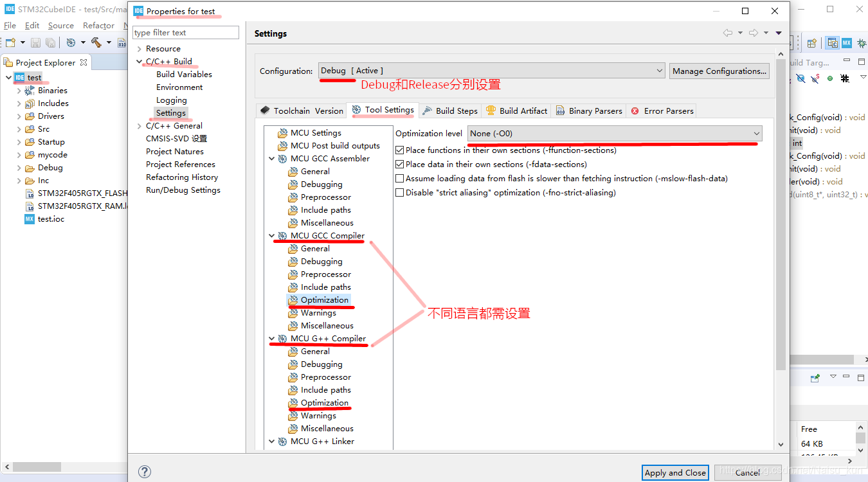Image resolution: width=868 pixels, height=482 pixels.
Task: Click the Save All icon in IDE toolbar
Action: [50, 42]
